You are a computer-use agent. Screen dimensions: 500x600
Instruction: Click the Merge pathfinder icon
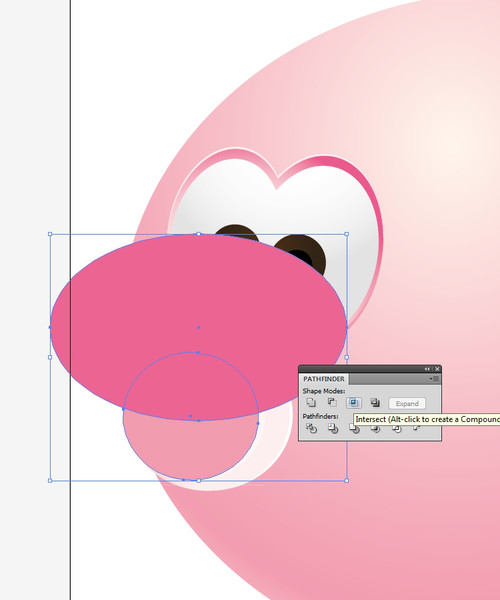[x=354, y=429]
